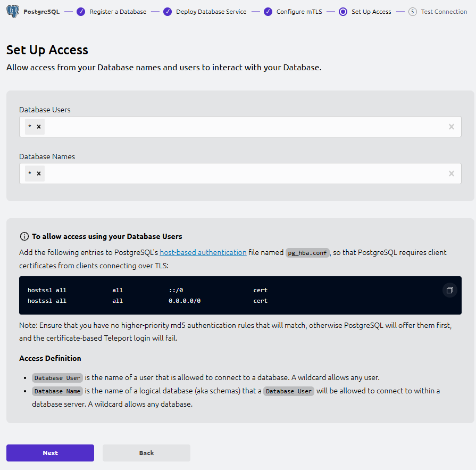Go back with the Back button
This screenshot has height=470, width=476.
146,453
